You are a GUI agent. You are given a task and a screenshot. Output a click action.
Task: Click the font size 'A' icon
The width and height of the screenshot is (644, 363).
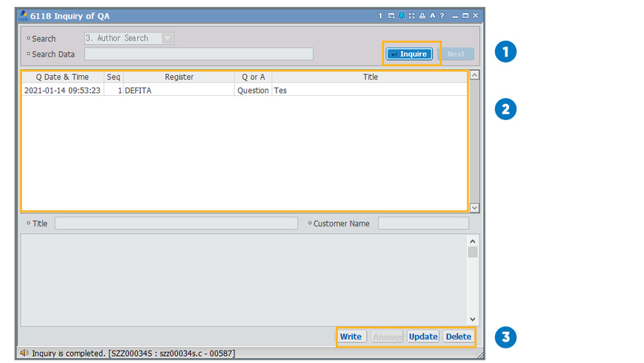pyautogui.click(x=432, y=16)
